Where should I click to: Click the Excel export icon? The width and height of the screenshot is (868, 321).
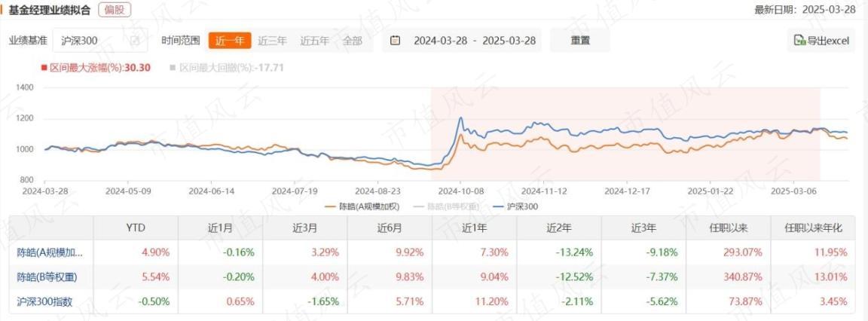tap(799, 41)
